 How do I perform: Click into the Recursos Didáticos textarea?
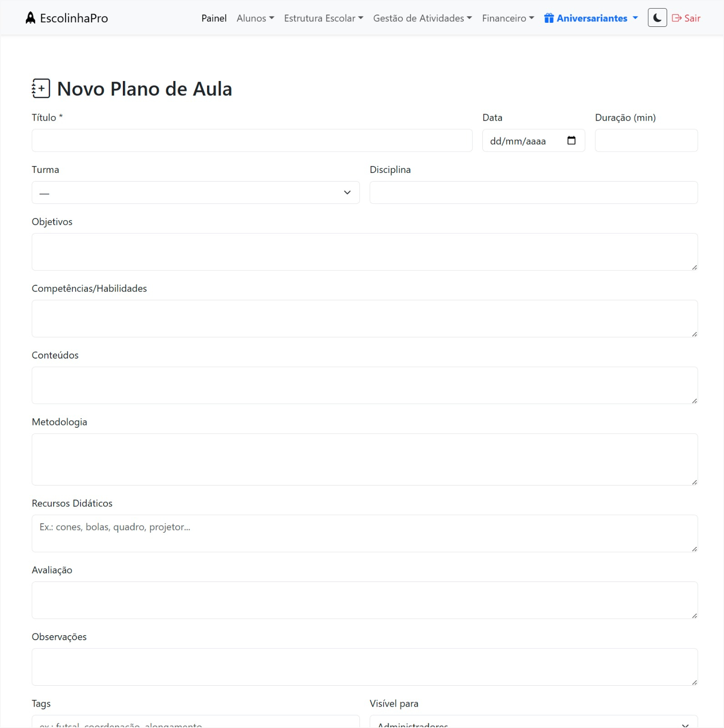pyautogui.click(x=364, y=533)
